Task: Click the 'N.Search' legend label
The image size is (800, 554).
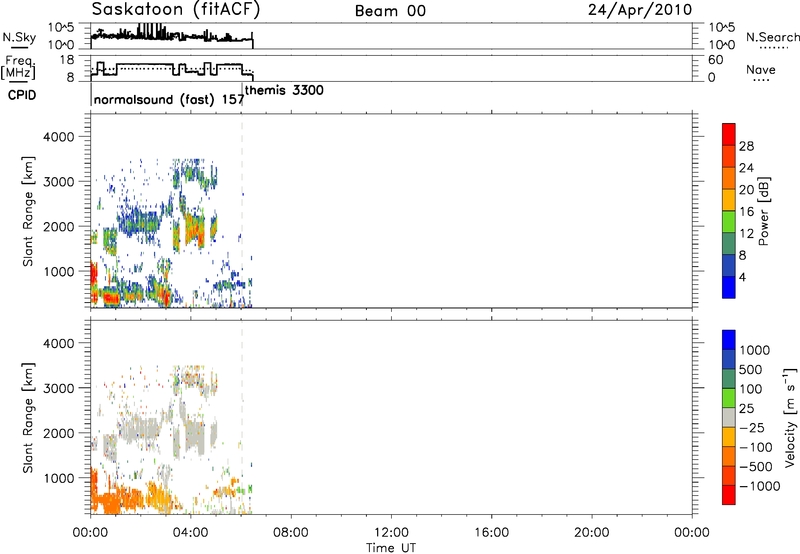Action: tap(773, 37)
